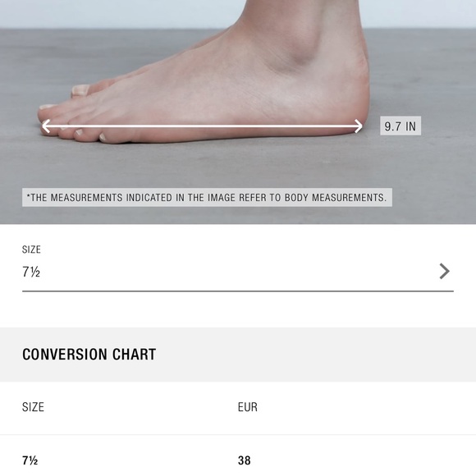Viewport: 476px width, 476px height.
Task: Select the foot measurement image
Action: pos(238,112)
